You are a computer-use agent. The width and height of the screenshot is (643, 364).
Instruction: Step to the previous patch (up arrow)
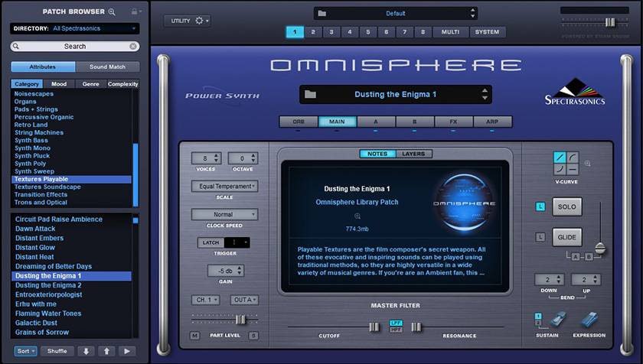tap(106, 351)
